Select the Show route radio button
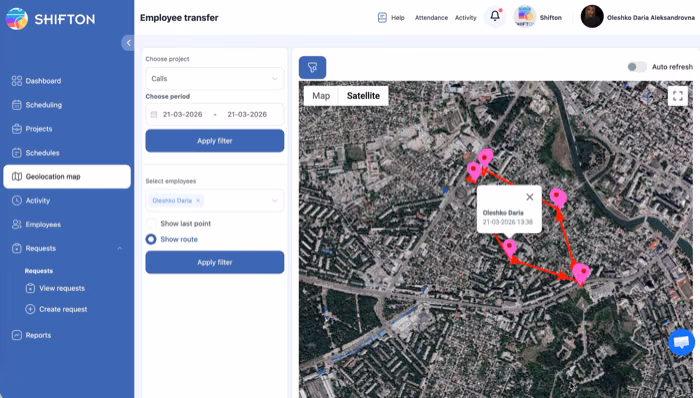700x398 pixels. click(151, 239)
